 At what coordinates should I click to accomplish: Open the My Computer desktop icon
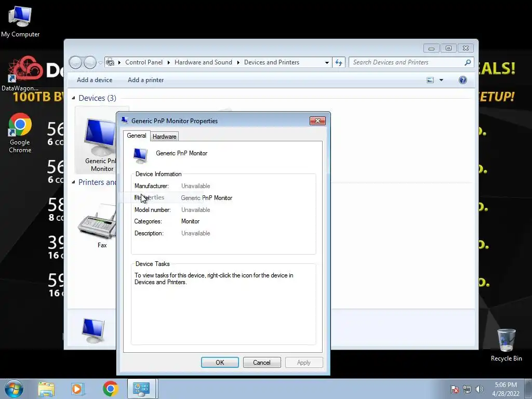[x=20, y=21]
